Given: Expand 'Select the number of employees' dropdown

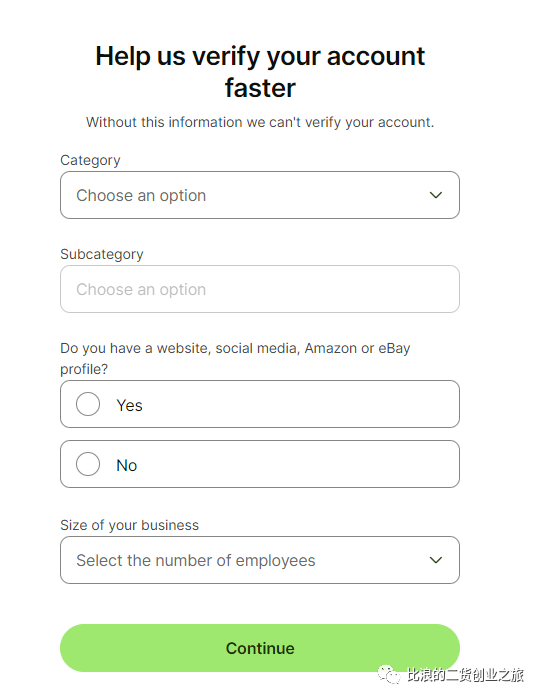Looking at the screenshot, I should pyautogui.click(x=260, y=560).
